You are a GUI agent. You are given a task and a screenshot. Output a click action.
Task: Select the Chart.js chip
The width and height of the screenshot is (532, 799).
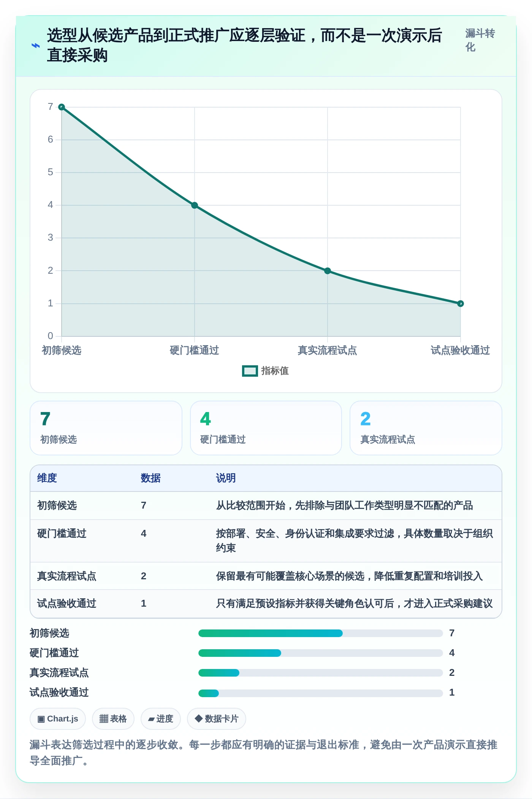(58, 719)
